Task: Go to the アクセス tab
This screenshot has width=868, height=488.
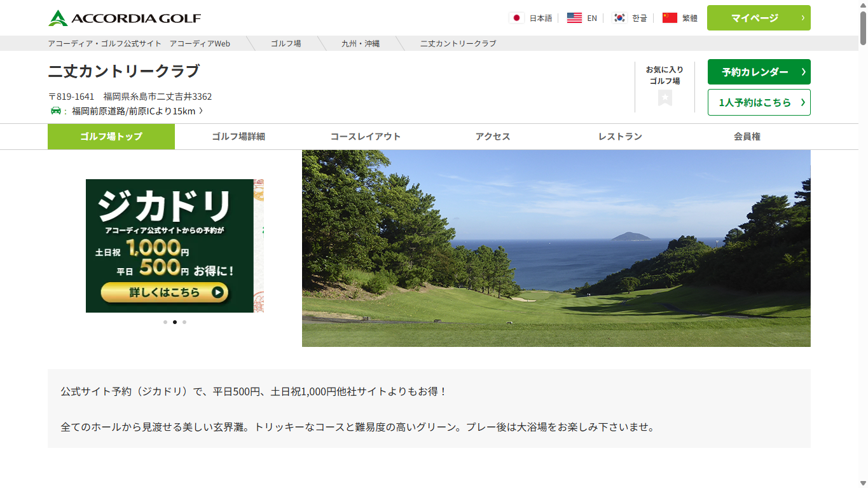Action: [x=493, y=137]
